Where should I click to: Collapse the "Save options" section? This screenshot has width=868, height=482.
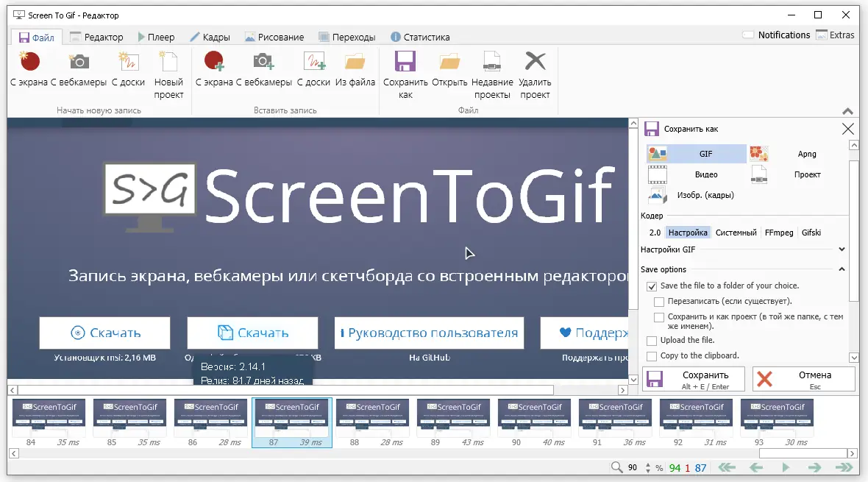(842, 269)
